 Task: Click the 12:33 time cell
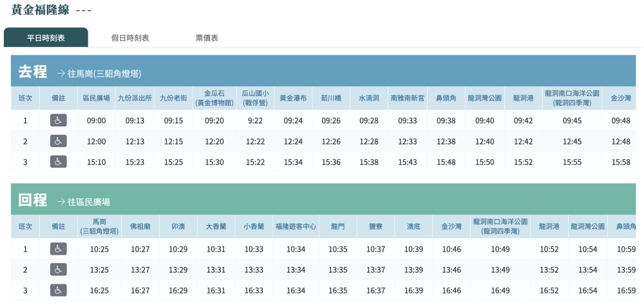pos(408,141)
